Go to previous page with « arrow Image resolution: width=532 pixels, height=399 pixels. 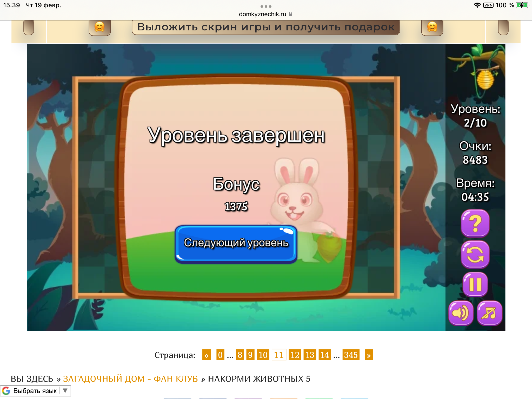207,355
